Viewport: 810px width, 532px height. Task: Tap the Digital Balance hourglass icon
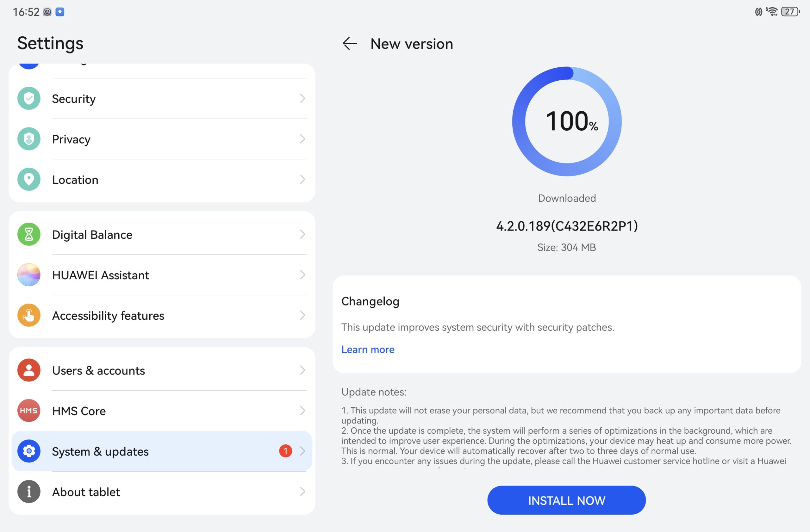(x=29, y=234)
